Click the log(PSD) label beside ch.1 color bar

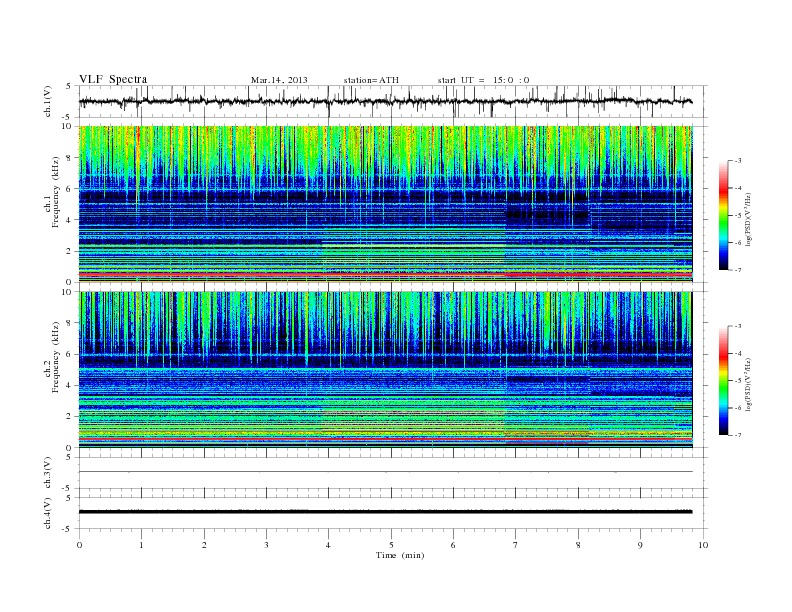click(748, 219)
